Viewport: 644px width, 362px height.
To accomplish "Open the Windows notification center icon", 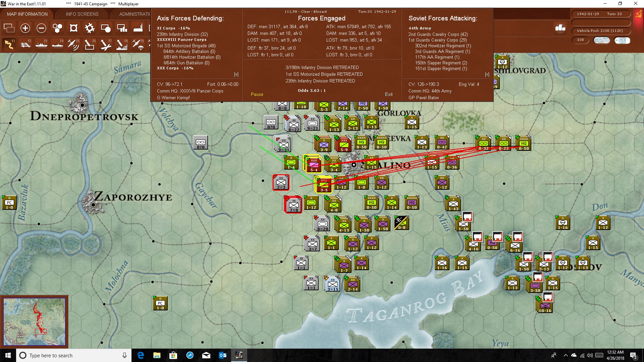I will (634, 356).
